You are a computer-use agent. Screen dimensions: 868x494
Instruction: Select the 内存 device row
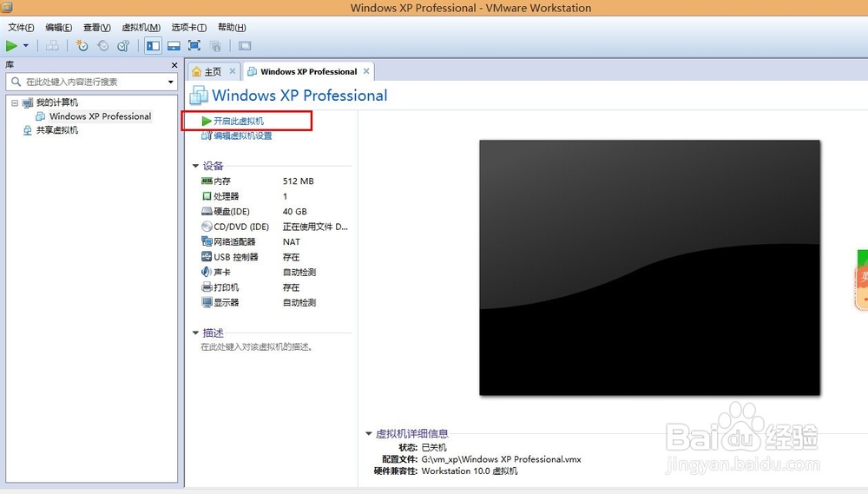coord(274,181)
